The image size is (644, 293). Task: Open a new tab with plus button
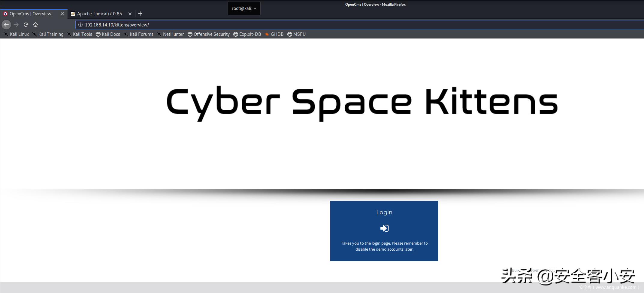tap(140, 14)
